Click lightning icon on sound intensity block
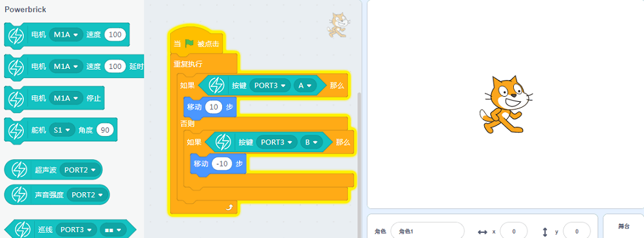 click(19, 194)
